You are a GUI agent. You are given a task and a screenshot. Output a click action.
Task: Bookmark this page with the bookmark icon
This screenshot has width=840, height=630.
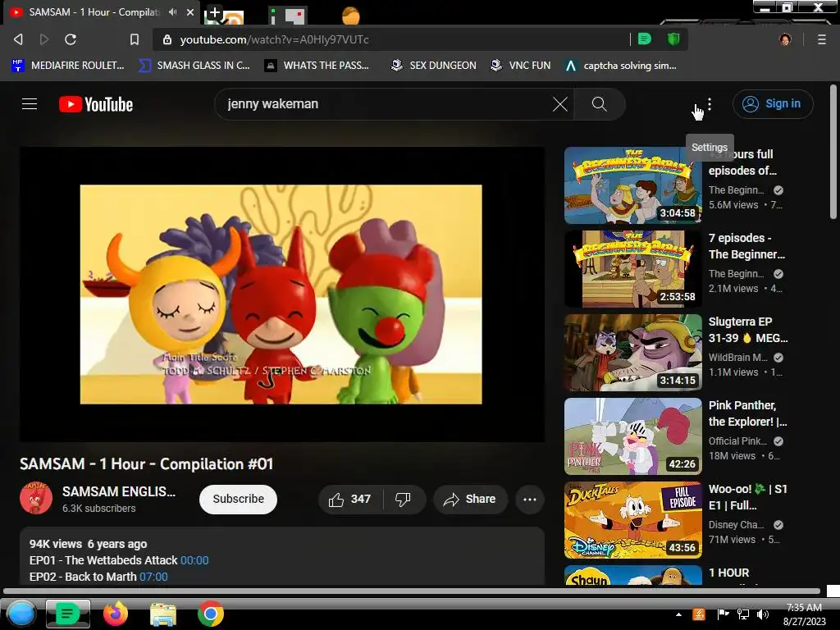click(135, 39)
